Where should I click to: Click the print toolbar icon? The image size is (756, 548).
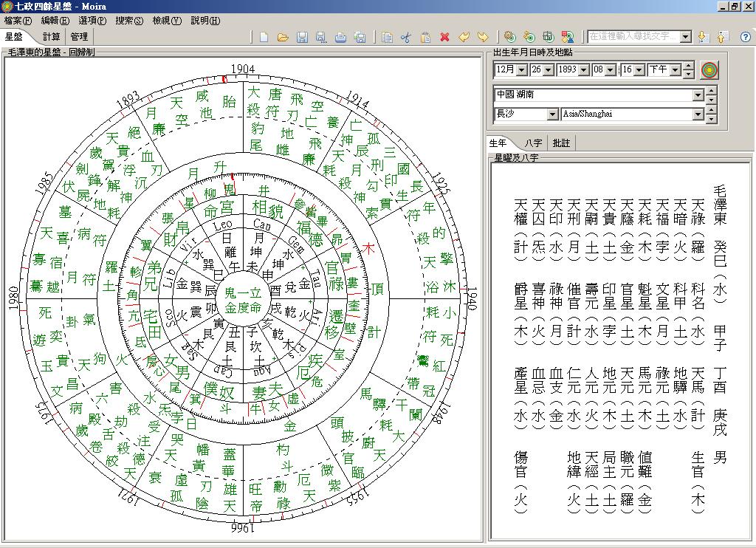(340, 37)
